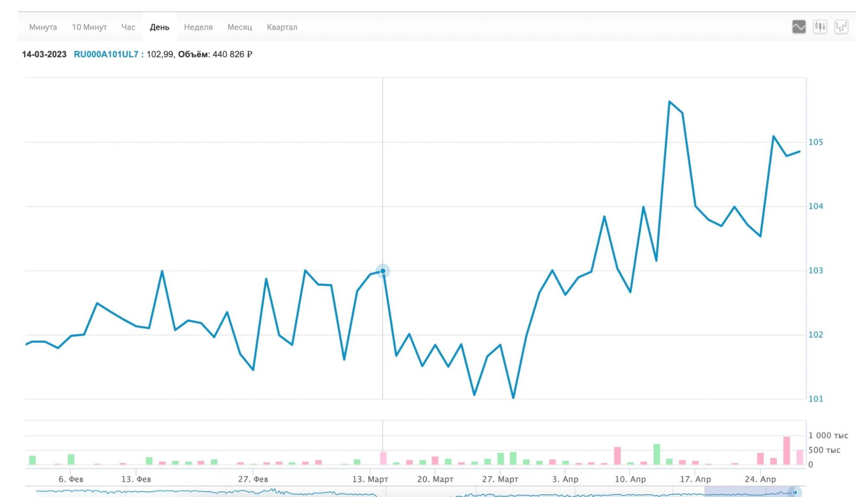Click the 14-03-2023 date header text

point(44,54)
